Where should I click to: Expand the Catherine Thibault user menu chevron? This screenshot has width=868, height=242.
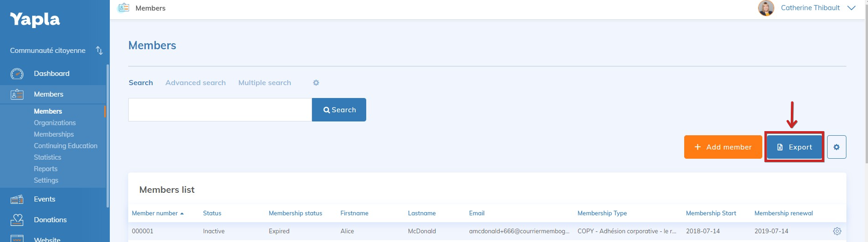click(851, 8)
